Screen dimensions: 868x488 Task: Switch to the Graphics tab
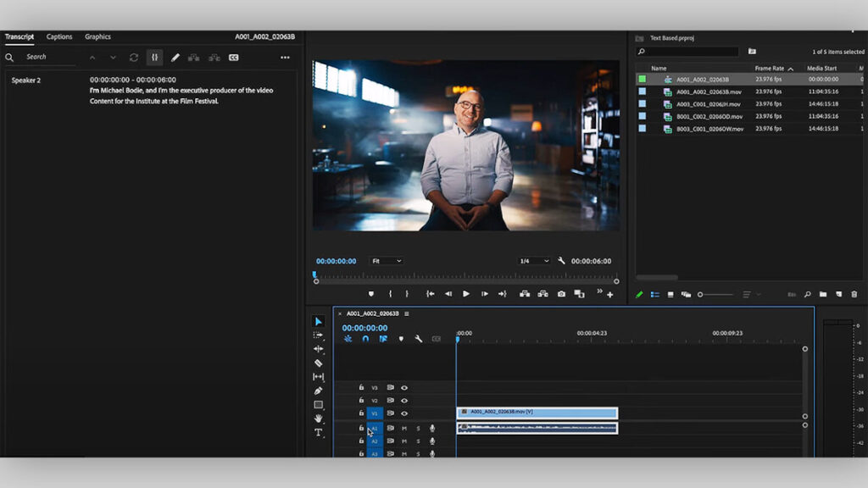(x=98, y=36)
